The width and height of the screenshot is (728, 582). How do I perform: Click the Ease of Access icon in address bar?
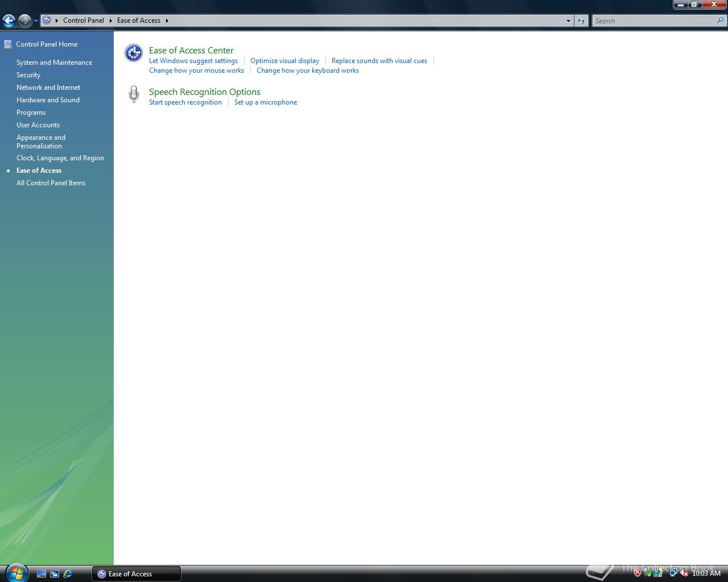47,20
